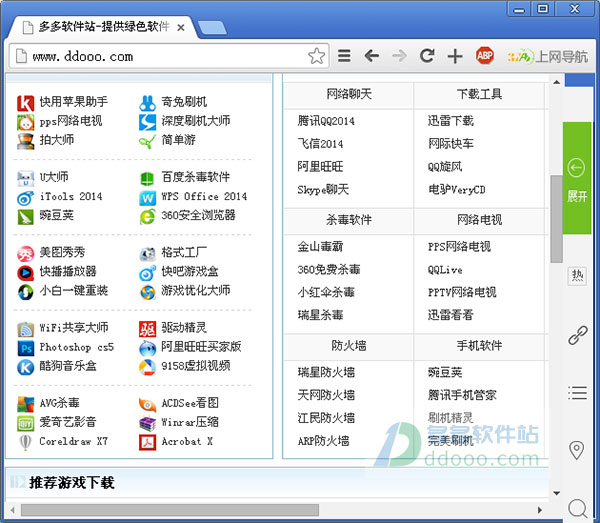Open 小白一键重装 link
Image resolution: width=600 pixels, height=523 pixels.
[73, 290]
